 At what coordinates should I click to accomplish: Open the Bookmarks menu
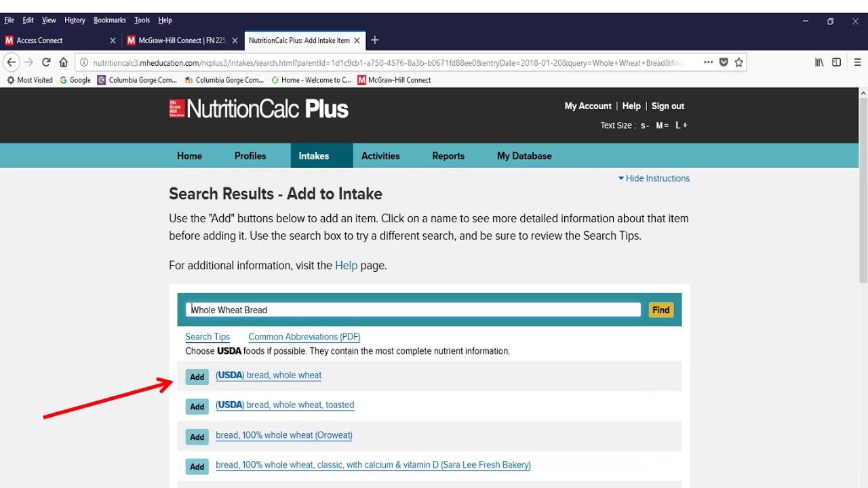tap(110, 20)
